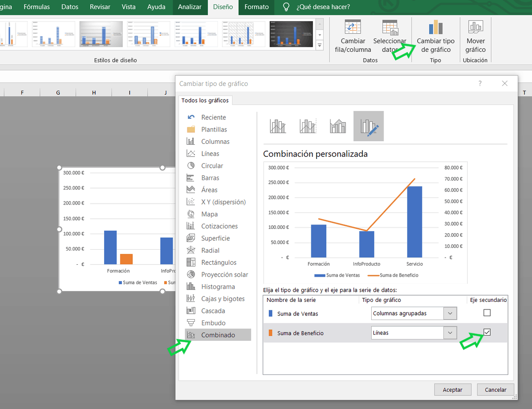Select the second combo subtype with secondary axis
The image size is (532, 409).
click(x=308, y=126)
